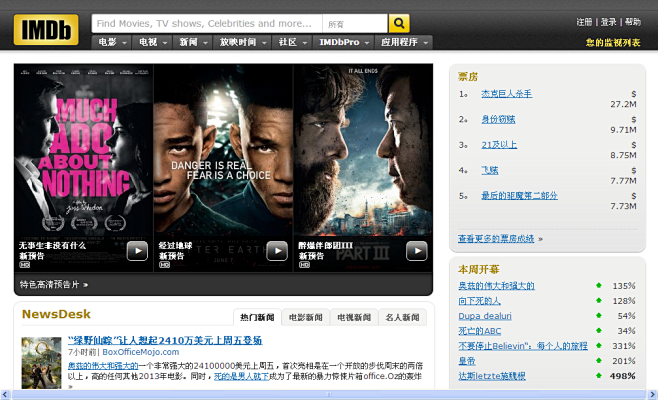The height and width of the screenshot is (400, 658).
Task: Open the 放映时间 dropdown menu
Action: coord(242,42)
